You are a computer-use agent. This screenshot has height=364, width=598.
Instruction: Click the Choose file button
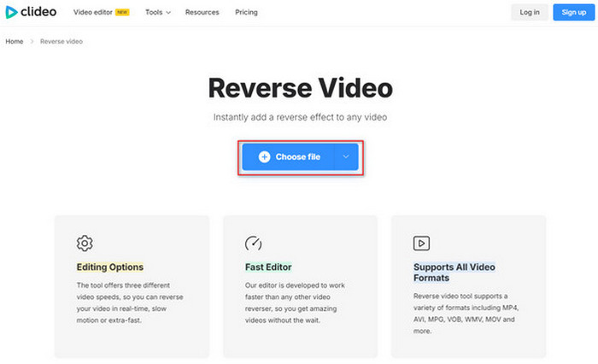tap(289, 157)
